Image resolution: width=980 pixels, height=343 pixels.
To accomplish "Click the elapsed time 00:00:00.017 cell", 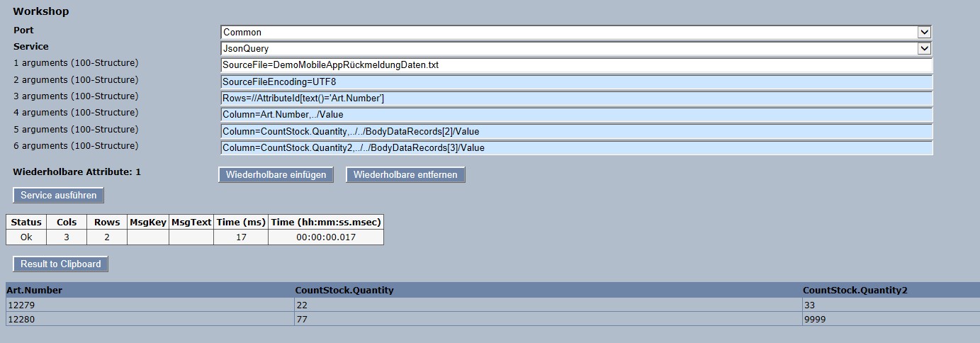I will click(326, 237).
